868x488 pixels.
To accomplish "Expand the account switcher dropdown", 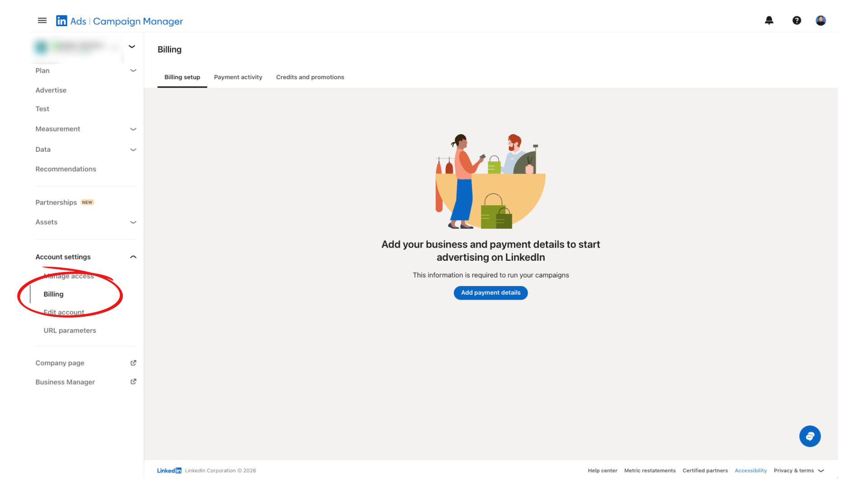I will click(132, 47).
